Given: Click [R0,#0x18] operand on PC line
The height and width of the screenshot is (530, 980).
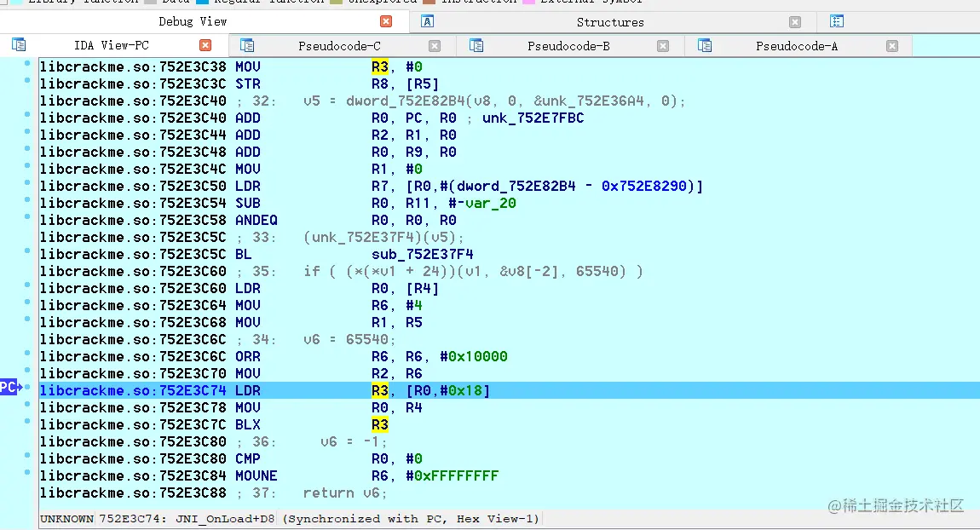Looking at the screenshot, I should (447, 390).
